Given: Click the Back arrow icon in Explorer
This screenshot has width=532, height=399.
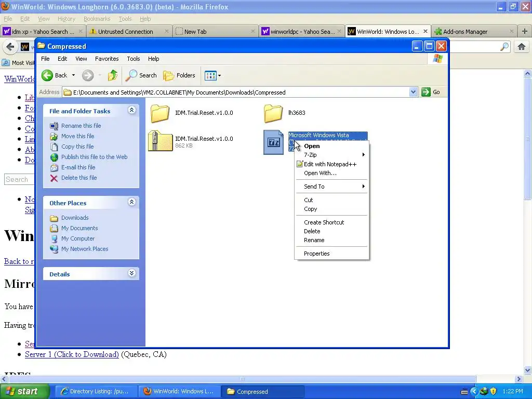Looking at the screenshot, I should click(x=47, y=75).
